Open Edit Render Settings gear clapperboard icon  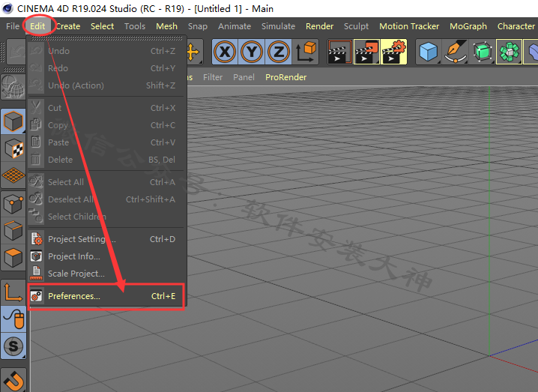tap(393, 52)
